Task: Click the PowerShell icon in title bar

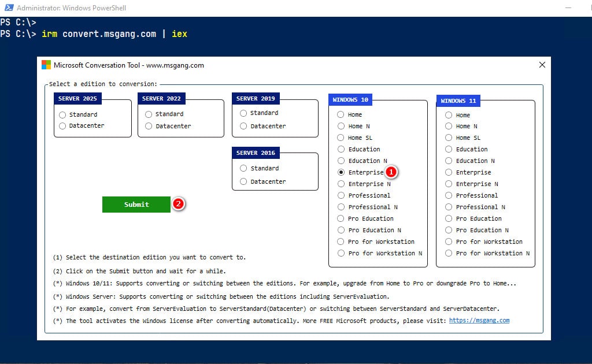Action: (9, 8)
